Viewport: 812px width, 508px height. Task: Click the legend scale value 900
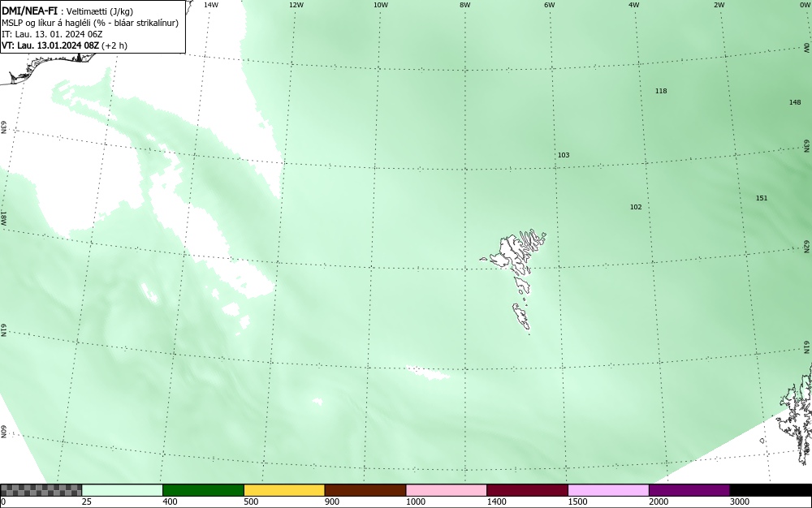tap(332, 502)
